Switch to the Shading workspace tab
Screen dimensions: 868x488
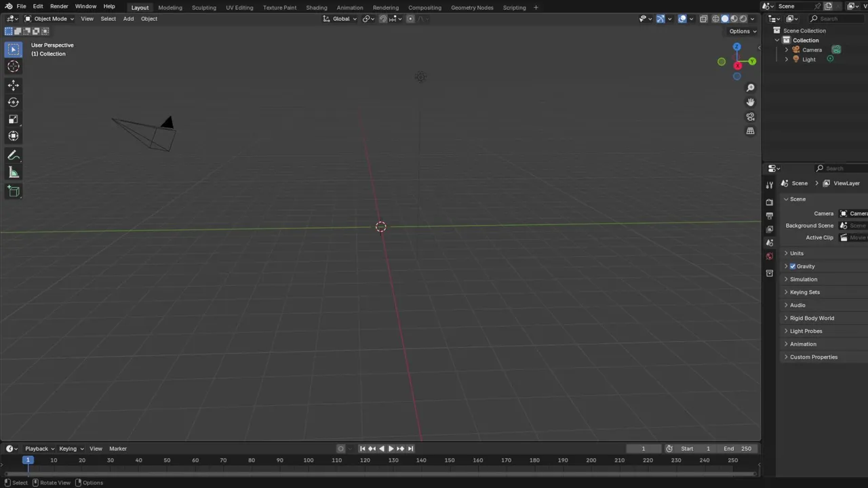tap(317, 7)
